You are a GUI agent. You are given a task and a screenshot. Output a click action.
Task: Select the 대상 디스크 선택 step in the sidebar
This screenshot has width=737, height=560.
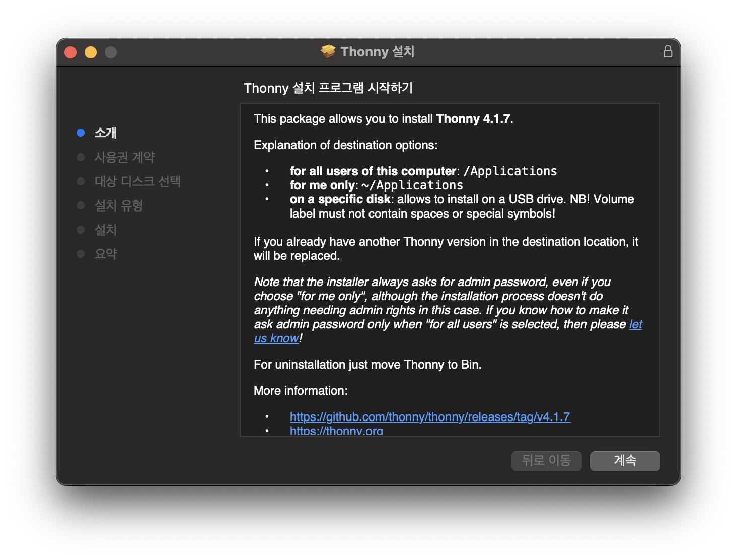coord(137,181)
